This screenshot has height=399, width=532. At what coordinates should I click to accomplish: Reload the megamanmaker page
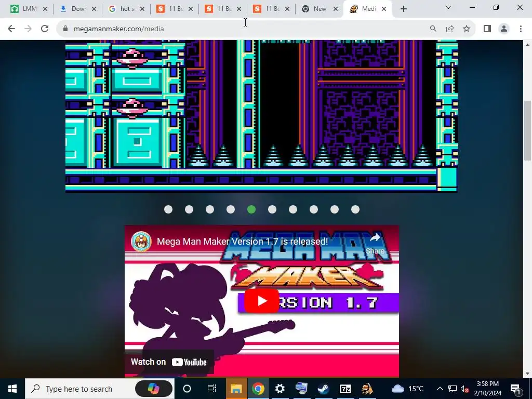point(45,29)
